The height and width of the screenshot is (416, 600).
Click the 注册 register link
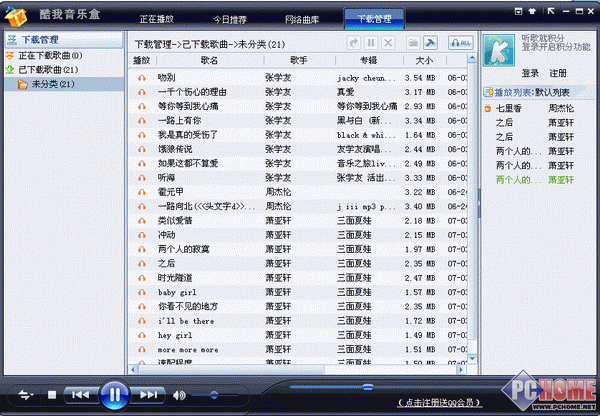tap(557, 73)
